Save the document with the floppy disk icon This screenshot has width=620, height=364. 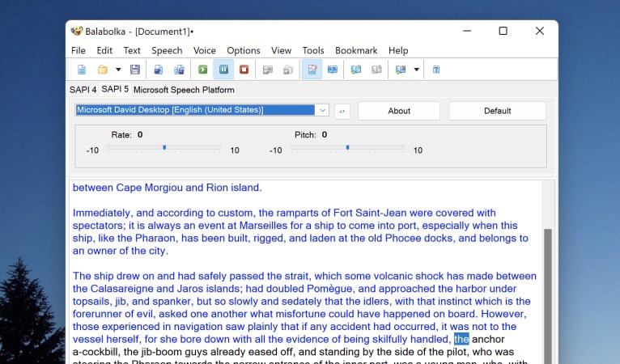pyautogui.click(x=135, y=70)
